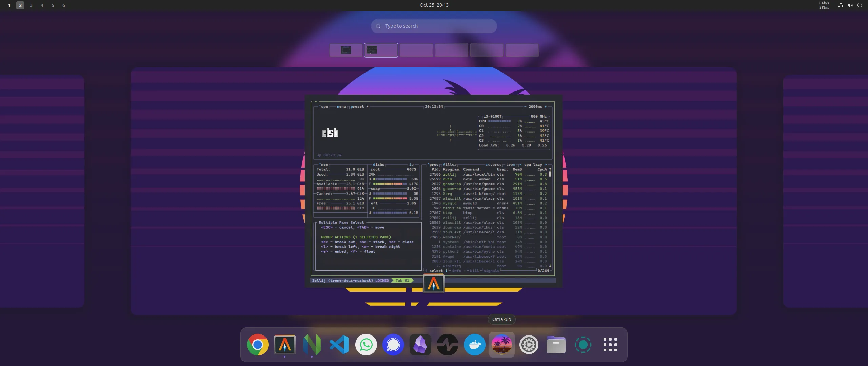Open Files manager from the dock
Image resolution: width=868 pixels, height=366 pixels.
(556, 345)
